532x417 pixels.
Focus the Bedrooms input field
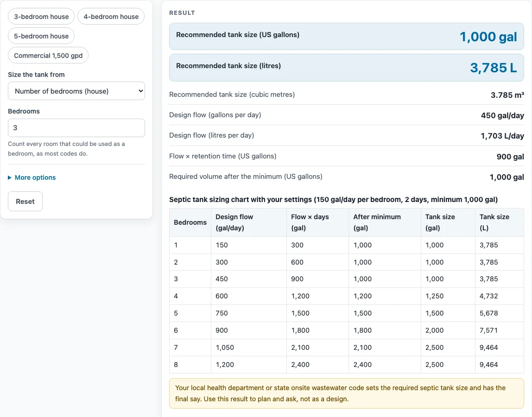[x=76, y=128]
